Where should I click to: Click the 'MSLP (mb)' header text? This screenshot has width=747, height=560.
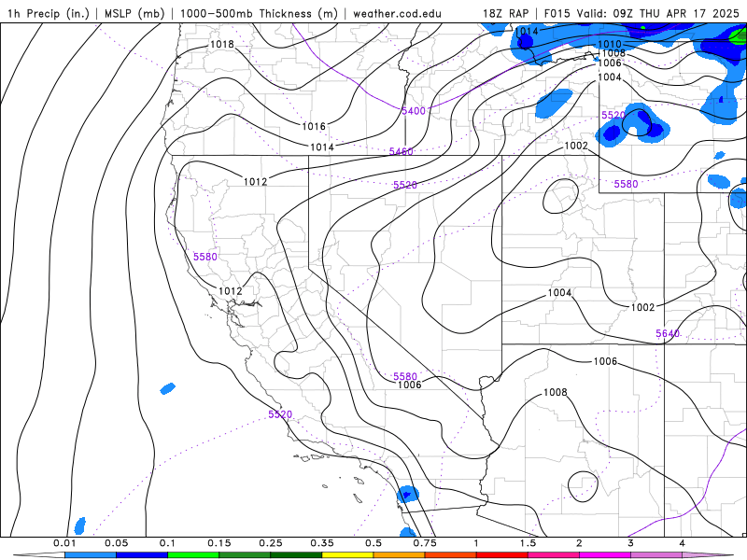pos(133,13)
